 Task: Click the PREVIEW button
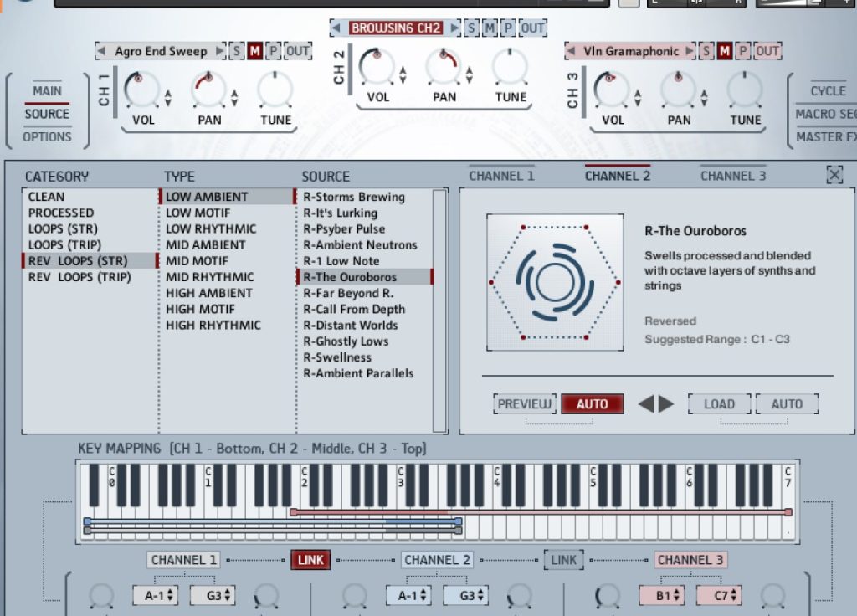526,404
